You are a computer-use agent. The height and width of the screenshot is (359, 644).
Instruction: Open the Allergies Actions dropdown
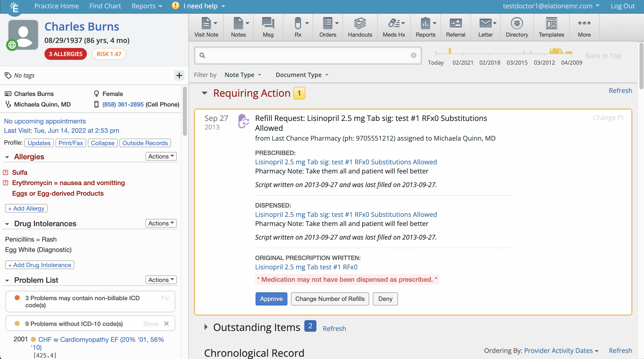(x=161, y=156)
